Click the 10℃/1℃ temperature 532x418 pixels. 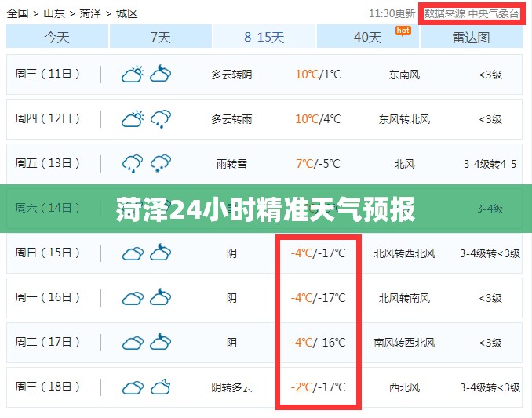tap(318, 75)
